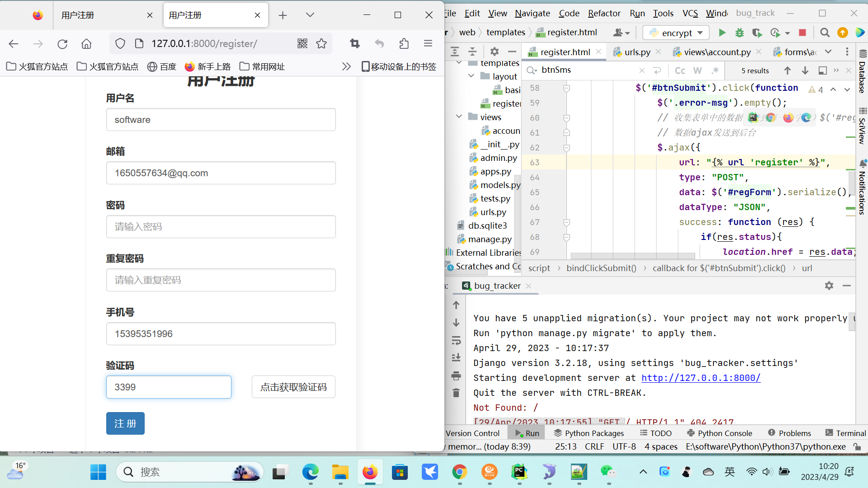Open the QR code icon in the address bar
The width and height of the screenshot is (868, 488).
[302, 43]
